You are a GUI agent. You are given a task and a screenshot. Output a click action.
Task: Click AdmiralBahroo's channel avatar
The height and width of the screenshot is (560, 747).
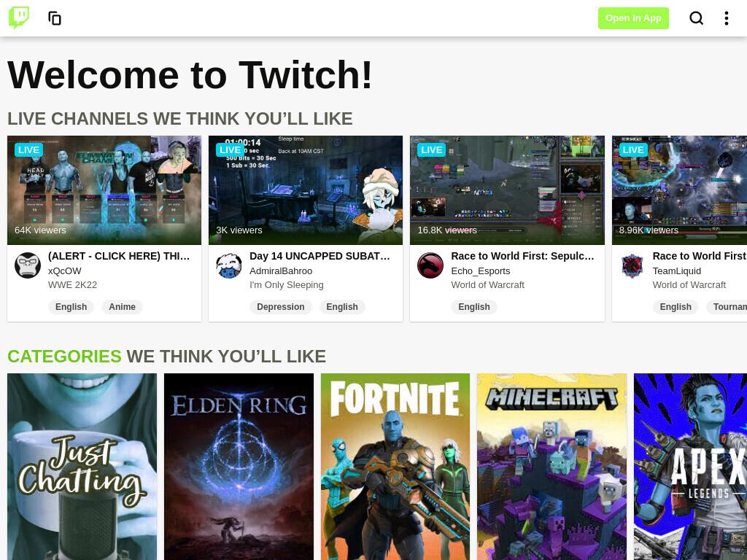point(229,265)
